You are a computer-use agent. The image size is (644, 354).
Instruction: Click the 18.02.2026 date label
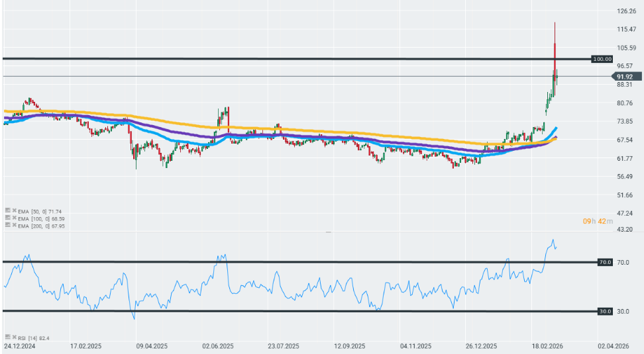click(x=547, y=346)
